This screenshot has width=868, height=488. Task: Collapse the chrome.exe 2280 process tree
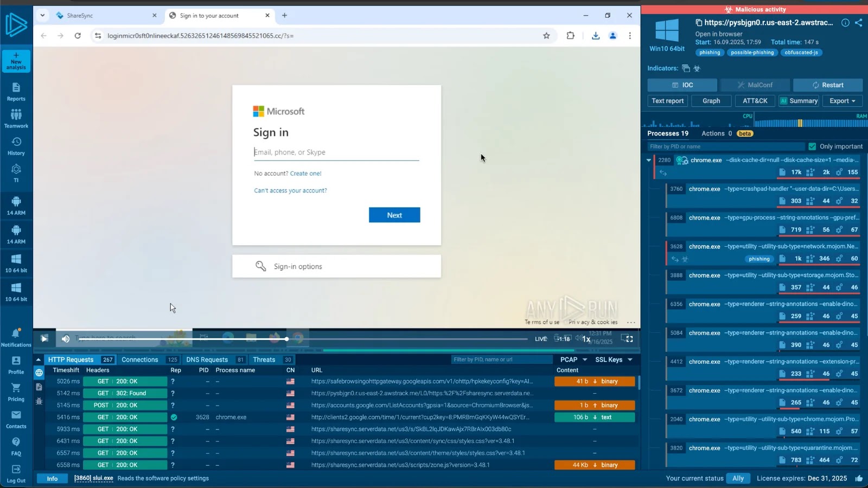tap(648, 160)
